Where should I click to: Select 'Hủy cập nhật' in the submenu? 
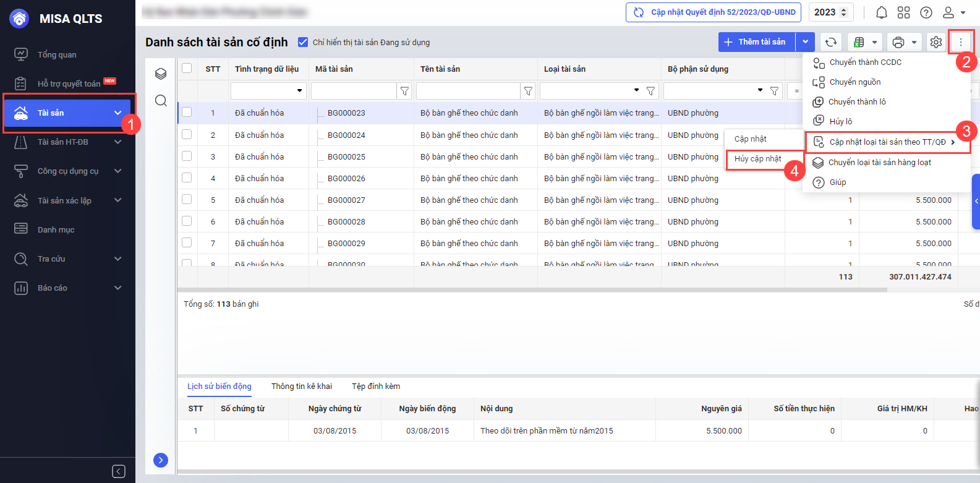(757, 159)
